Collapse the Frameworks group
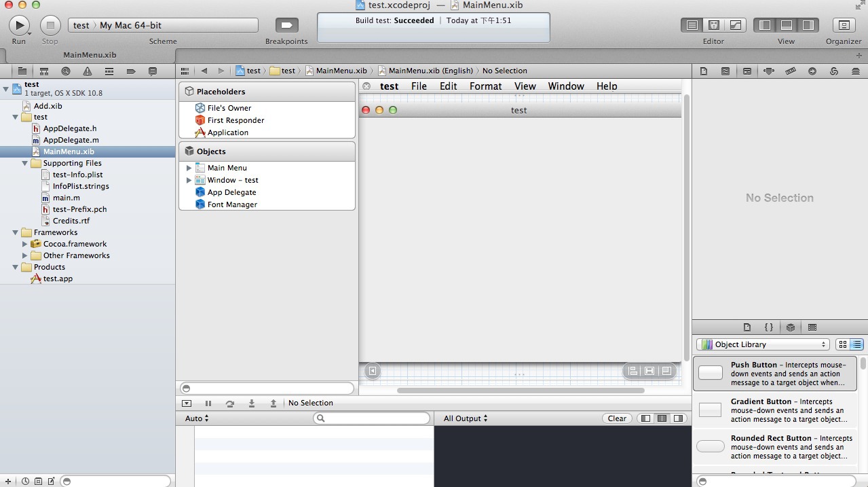Image resolution: width=868 pixels, height=487 pixels. pos(16,232)
